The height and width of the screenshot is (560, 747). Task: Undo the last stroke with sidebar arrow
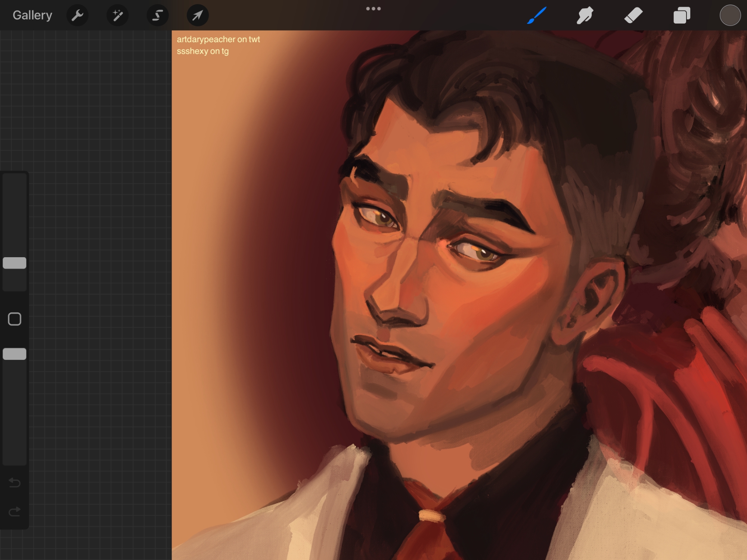(15, 483)
